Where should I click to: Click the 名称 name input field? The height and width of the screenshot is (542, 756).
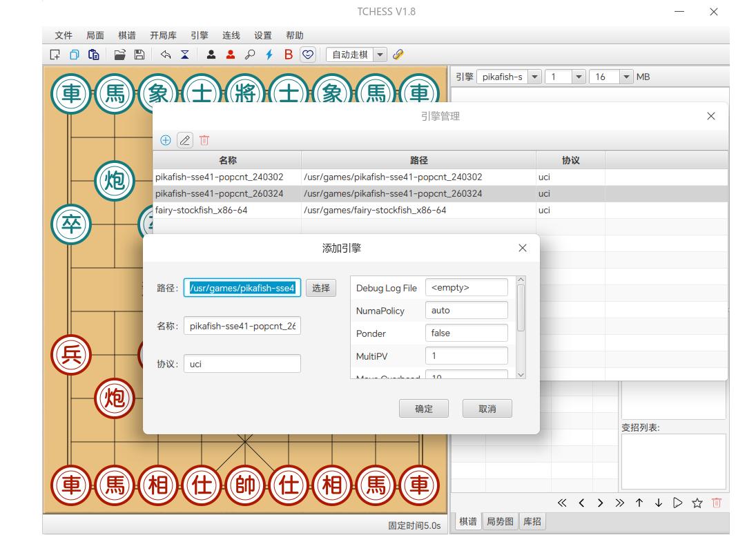pos(242,326)
